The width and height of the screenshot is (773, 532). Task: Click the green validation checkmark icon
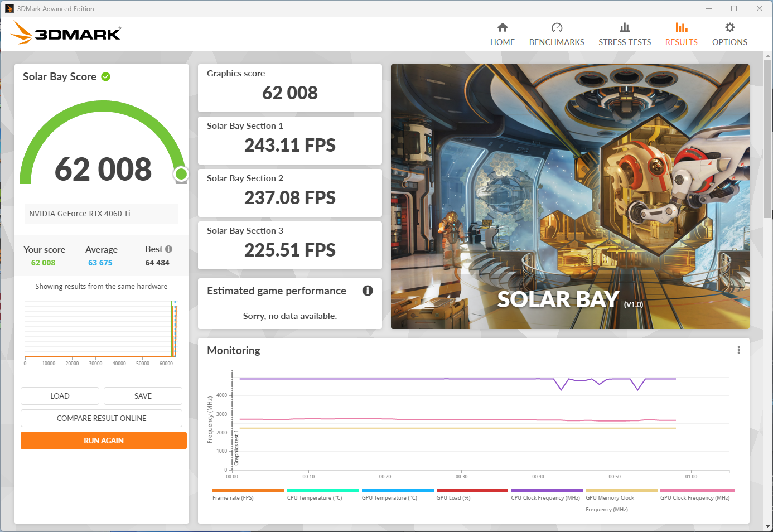click(105, 76)
